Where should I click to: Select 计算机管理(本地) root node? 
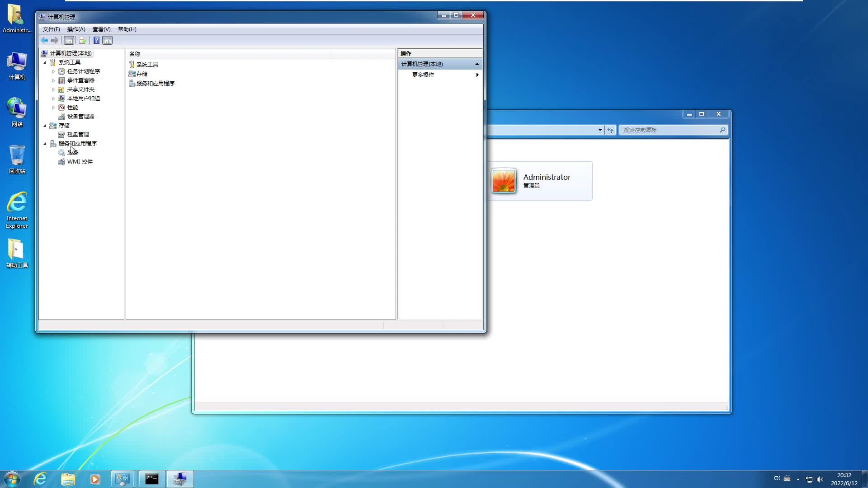(71, 53)
